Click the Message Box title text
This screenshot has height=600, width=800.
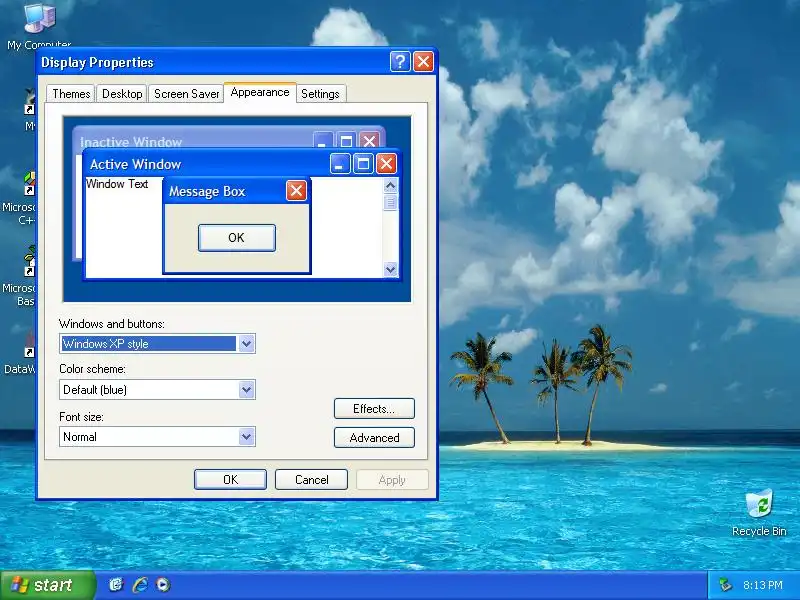point(207,191)
